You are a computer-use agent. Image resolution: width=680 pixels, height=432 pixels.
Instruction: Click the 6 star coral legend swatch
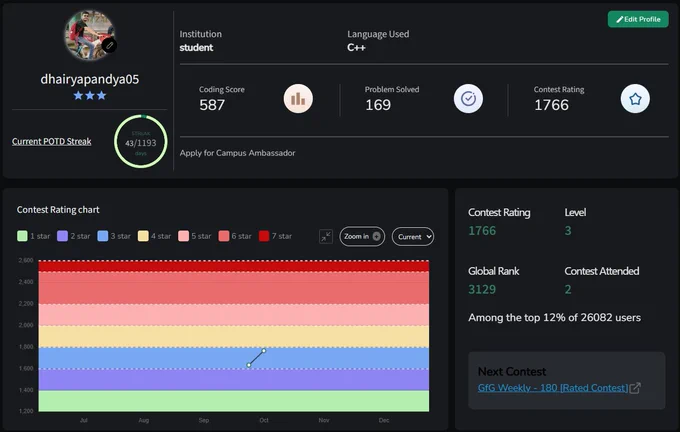(224, 236)
